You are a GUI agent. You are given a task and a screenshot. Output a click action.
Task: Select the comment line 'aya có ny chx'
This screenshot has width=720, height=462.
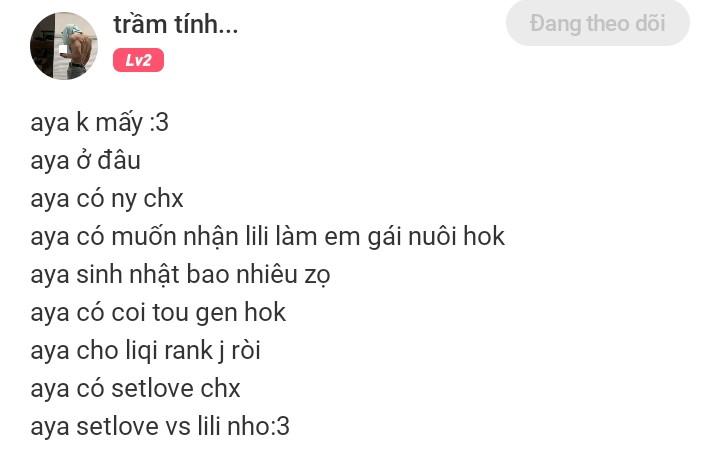tap(107, 199)
